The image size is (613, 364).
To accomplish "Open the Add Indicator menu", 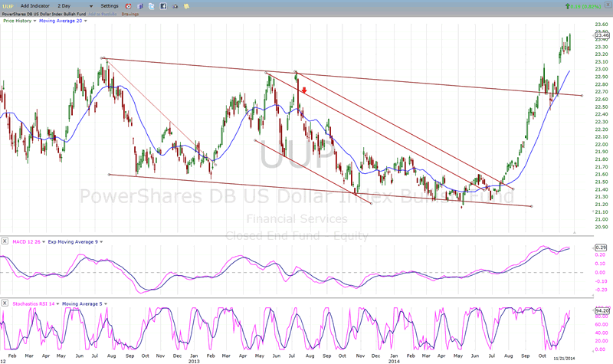I will pos(35,6).
